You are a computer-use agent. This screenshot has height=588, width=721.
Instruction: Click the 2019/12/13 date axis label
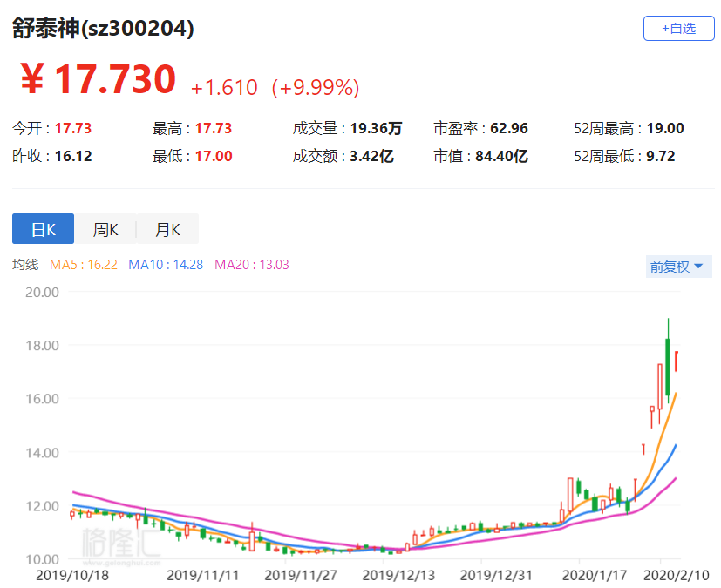(398, 575)
